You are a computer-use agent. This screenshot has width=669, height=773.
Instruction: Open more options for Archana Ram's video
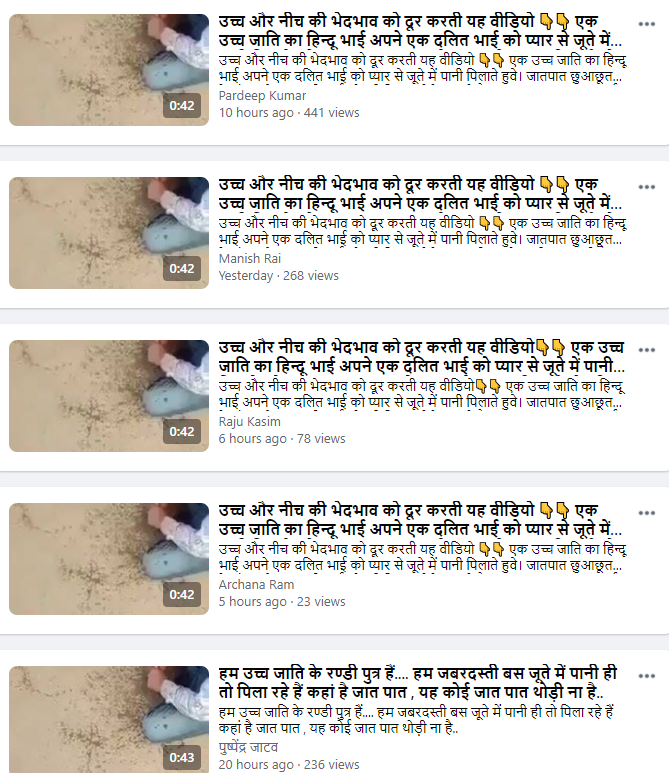coord(646,513)
